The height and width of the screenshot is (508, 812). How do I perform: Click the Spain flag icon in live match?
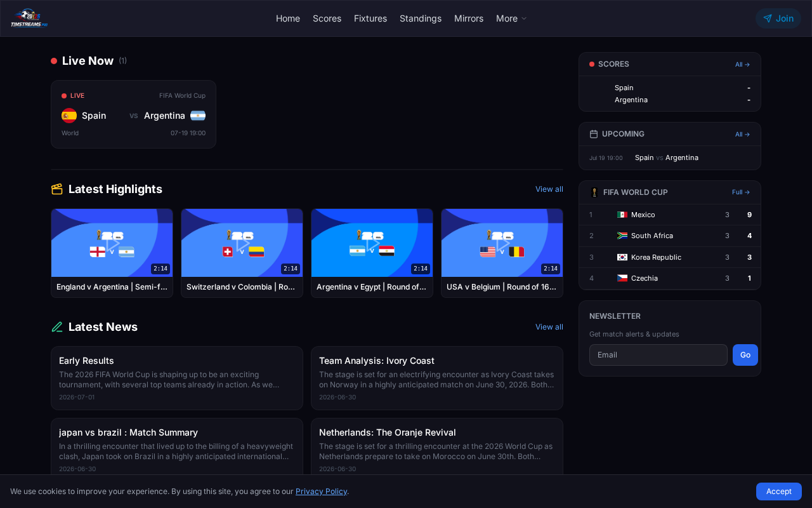click(x=69, y=116)
